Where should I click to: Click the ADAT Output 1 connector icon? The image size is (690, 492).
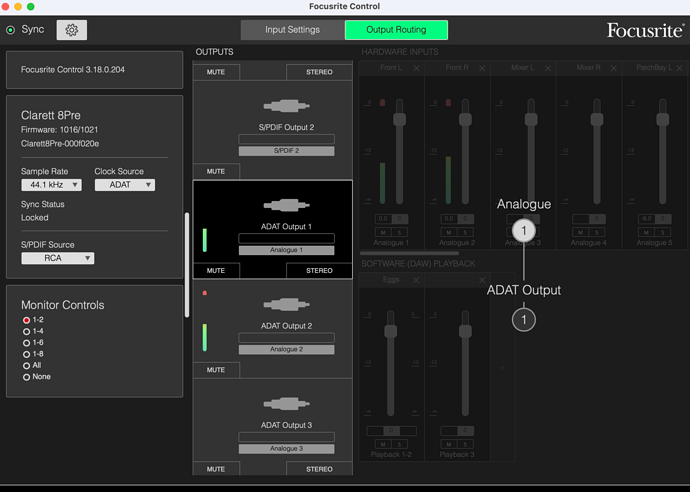pos(286,205)
